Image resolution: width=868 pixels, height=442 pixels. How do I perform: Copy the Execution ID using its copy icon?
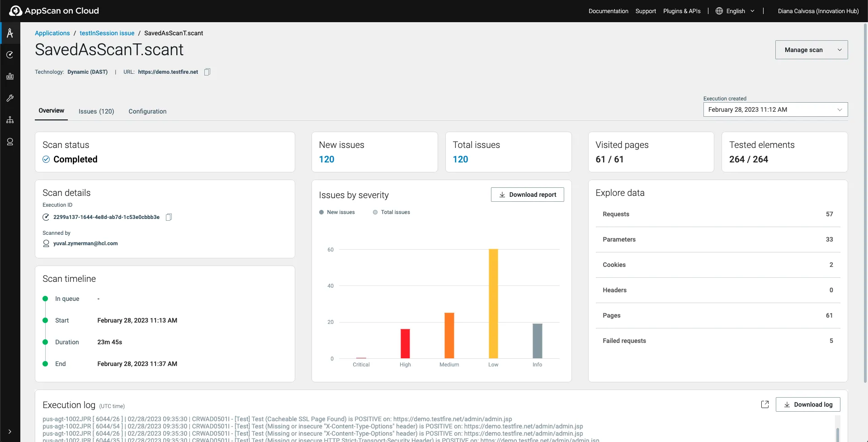[x=169, y=217]
